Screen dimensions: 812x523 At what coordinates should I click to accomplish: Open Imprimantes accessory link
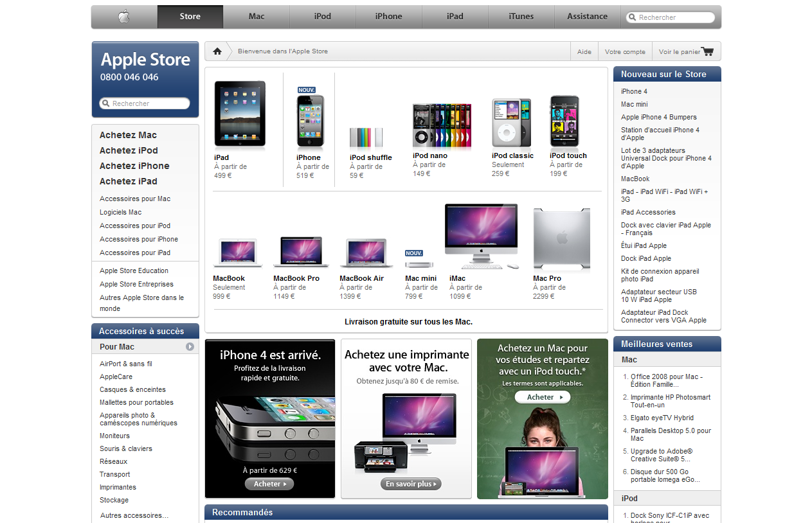pos(118,487)
